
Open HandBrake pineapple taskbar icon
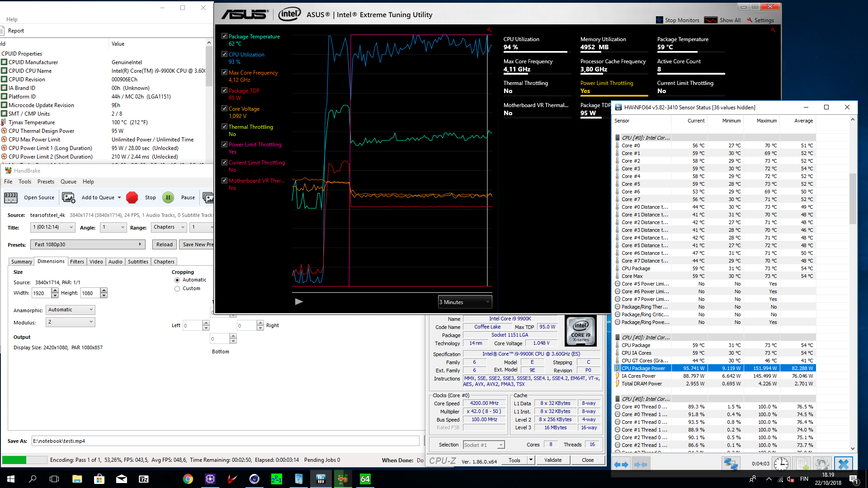(343, 479)
